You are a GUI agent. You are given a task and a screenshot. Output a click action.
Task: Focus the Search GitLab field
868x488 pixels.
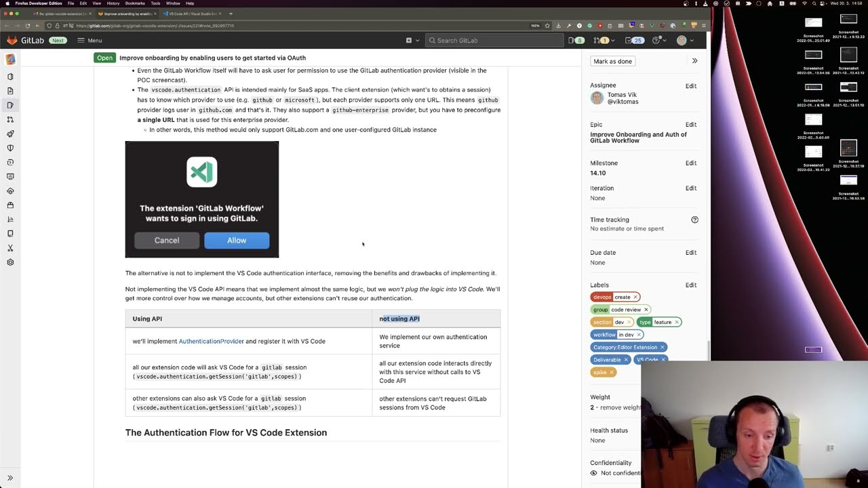click(x=494, y=41)
